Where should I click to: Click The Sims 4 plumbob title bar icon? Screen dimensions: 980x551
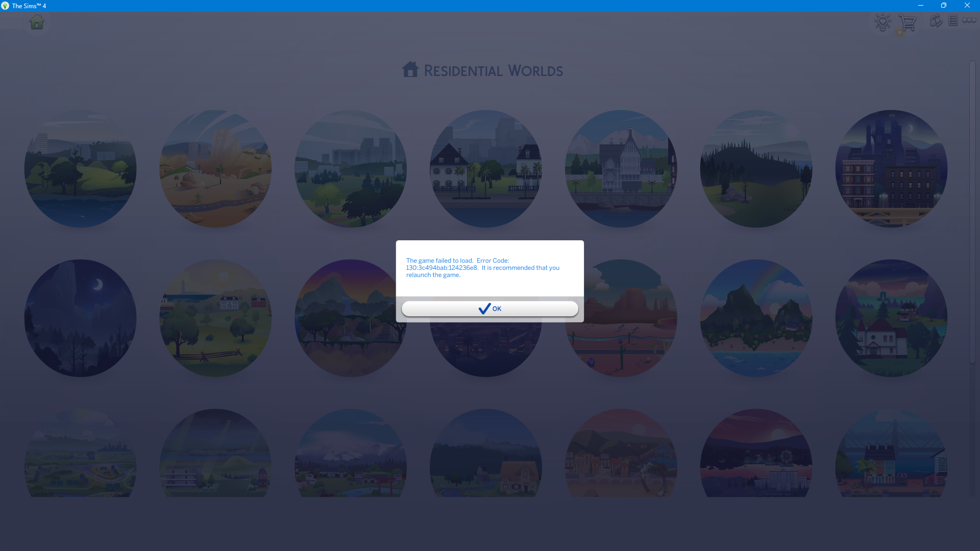pyautogui.click(x=5, y=6)
